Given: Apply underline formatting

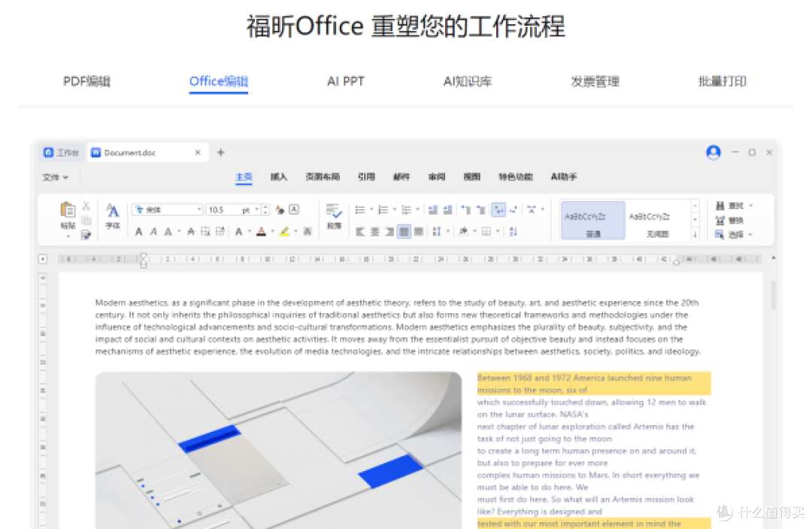Looking at the screenshot, I should [168, 232].
